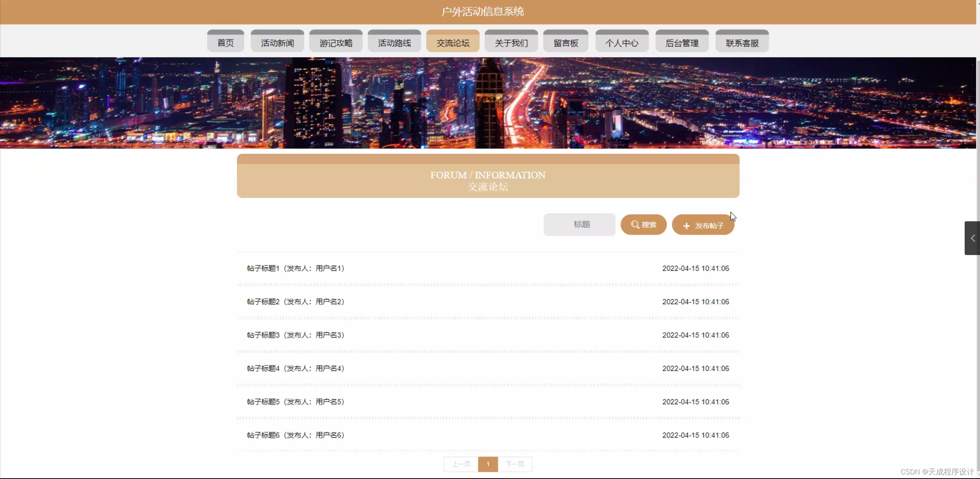
Task: Click the magnifier icon in search button
Action: coord(635,225)
